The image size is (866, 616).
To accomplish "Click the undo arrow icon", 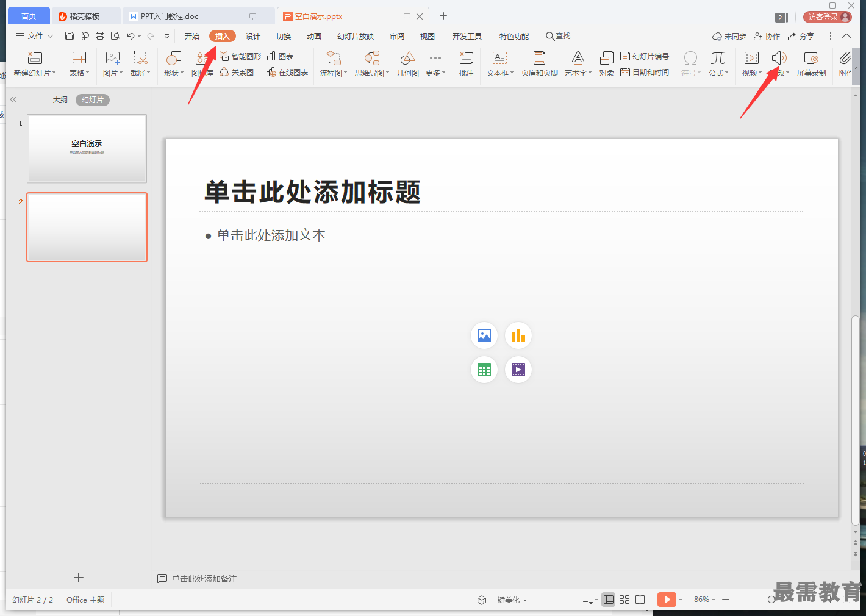I will pos(131,36).
